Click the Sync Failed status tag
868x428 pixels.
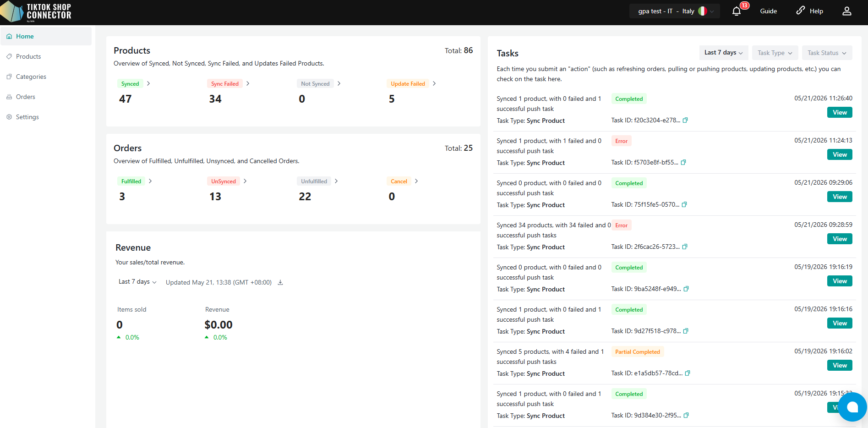pyautogui.click(x=225, y=83)
